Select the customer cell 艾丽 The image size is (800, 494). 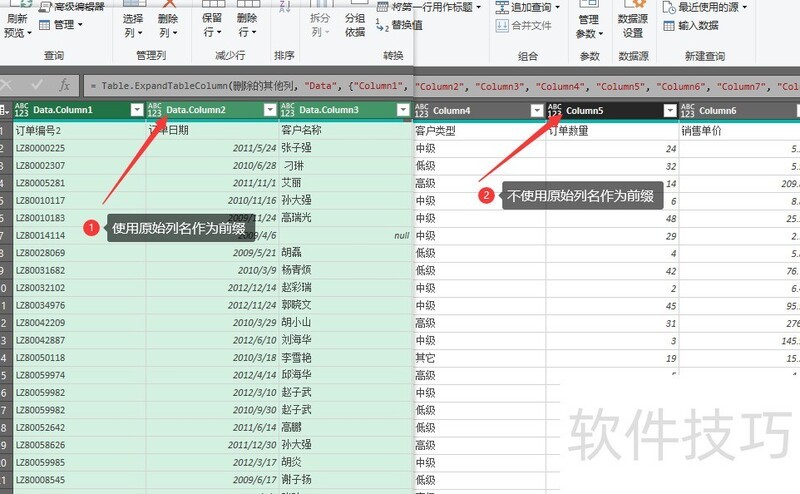(345, 183)
